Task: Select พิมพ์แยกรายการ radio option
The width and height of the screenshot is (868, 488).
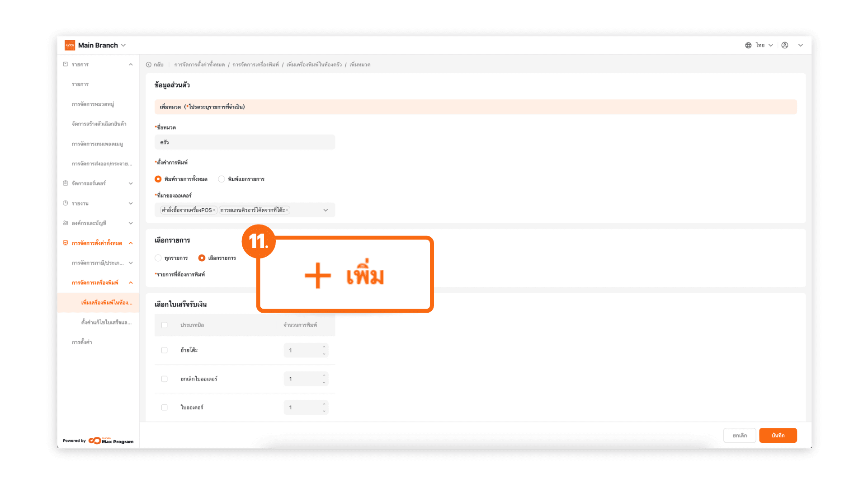Action: point(222,179)
